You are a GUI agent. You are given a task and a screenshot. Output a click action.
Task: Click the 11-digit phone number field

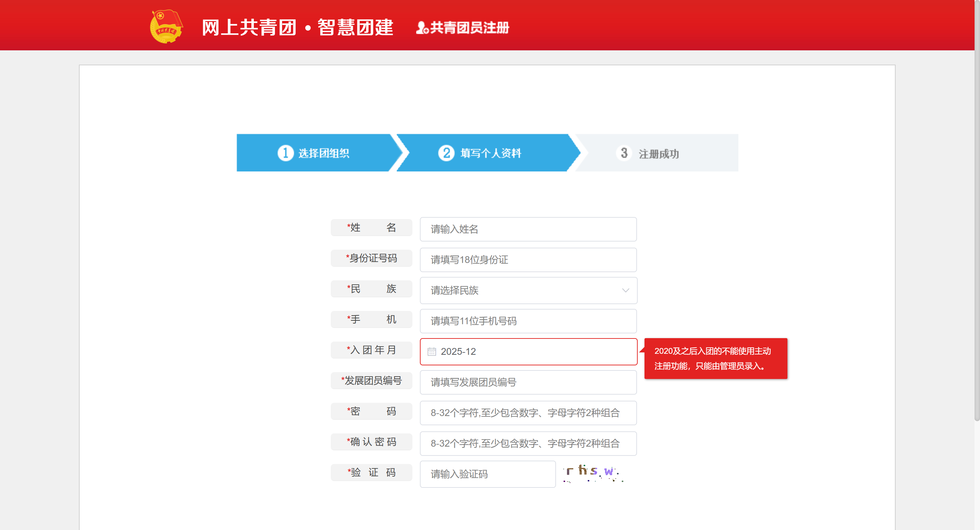(528, 321)
